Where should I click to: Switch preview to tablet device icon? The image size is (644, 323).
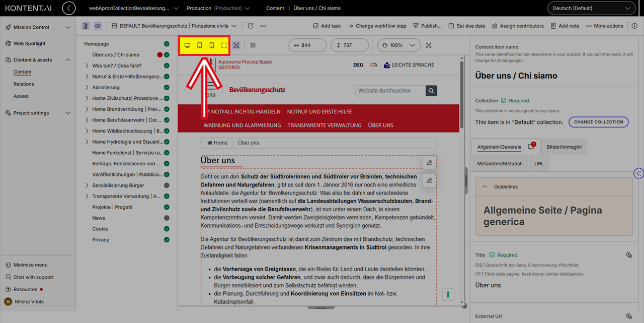(x=200, y=45)
